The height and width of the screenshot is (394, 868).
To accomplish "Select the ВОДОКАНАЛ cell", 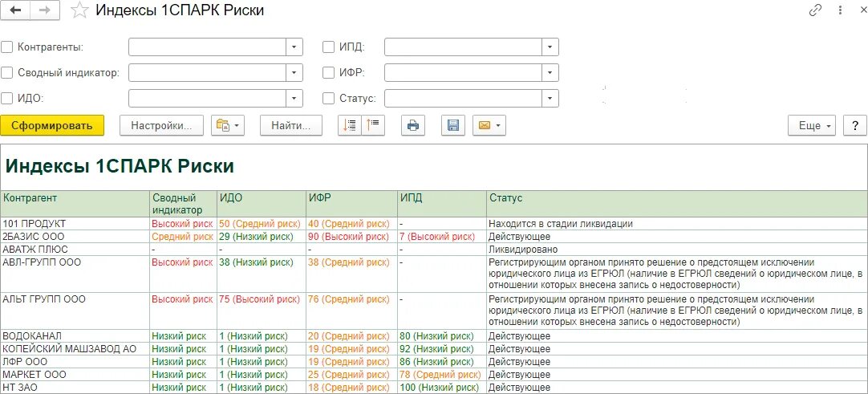I will (75, 336).
